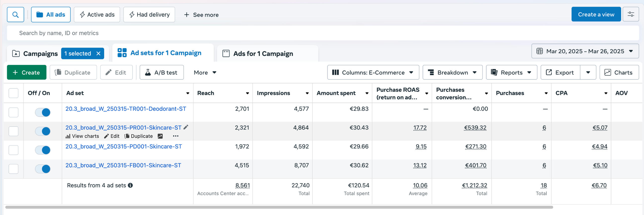The image size is (644, 215).
Task: Clear the 1 selected campaign filter
Action: click(x=98, y=53)
